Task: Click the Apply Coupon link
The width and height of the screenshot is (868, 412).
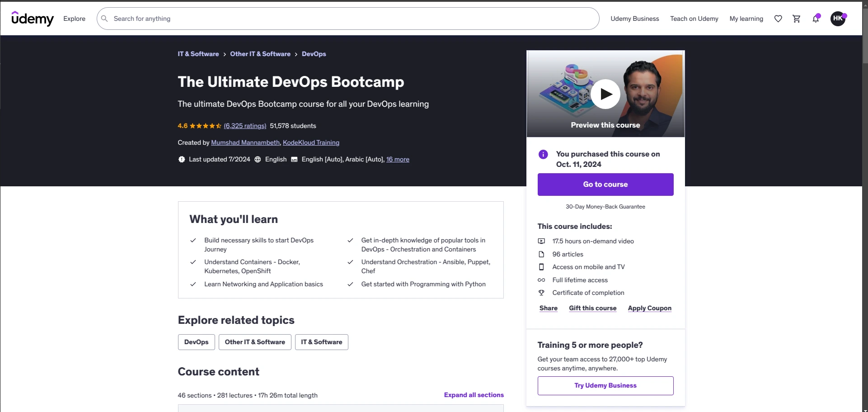Action: tap(649, 308)
